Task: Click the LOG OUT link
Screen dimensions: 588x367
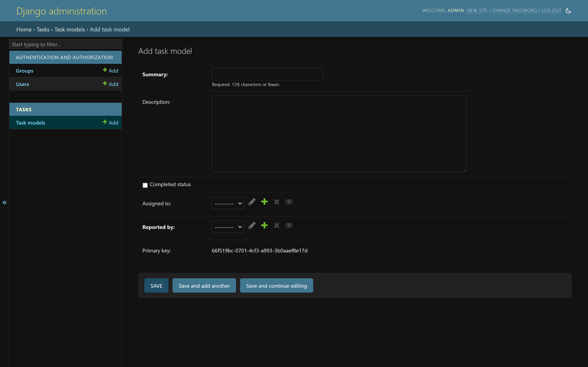Action: (551, 11)
